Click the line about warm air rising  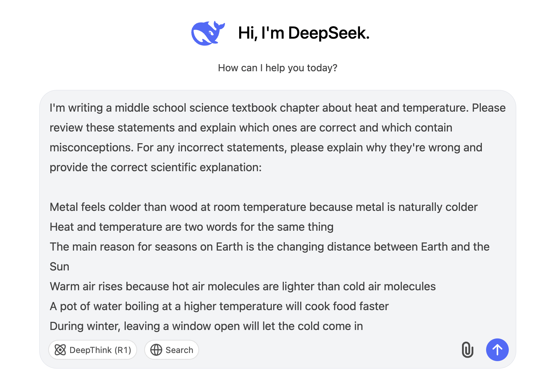[x=243, y=286]
